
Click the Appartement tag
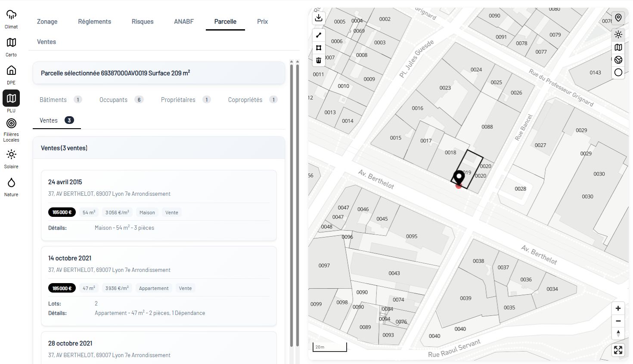pos(154,288)
